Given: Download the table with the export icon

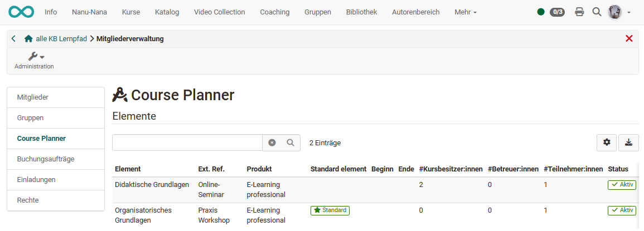Looking at the screenshot, I should click(629, 142).
